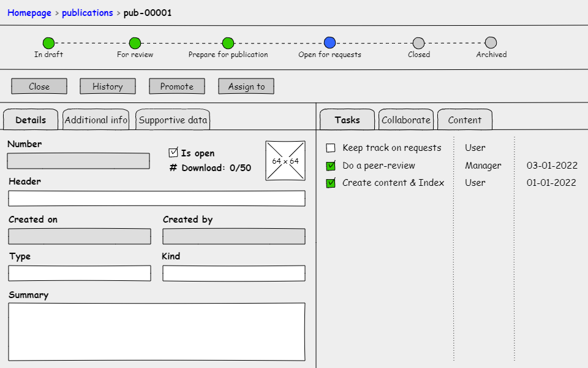Toggle the 'Is open' checkbox

173,153
